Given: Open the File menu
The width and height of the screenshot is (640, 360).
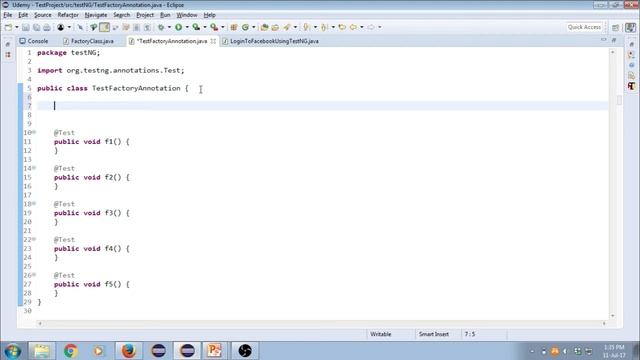Looking at the screenshot, I should coord(7,15).
